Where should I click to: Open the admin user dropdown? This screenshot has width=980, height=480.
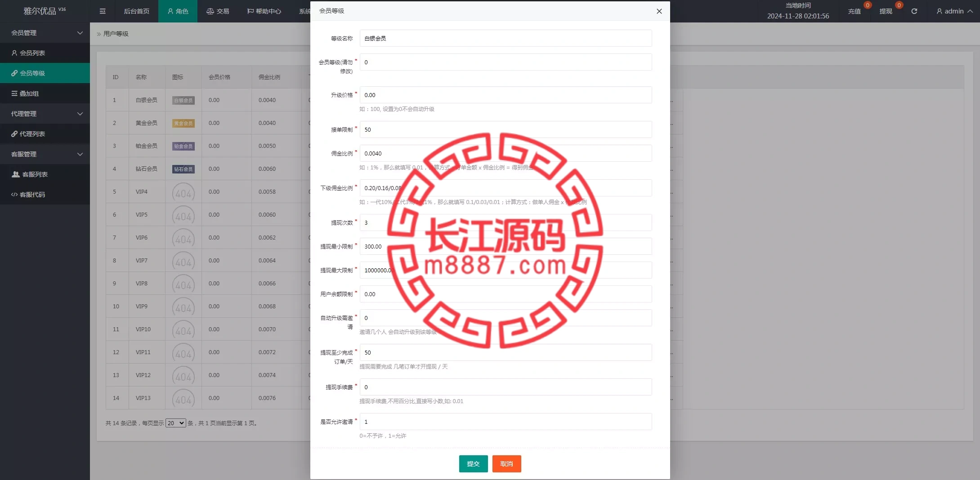(954, 11)
